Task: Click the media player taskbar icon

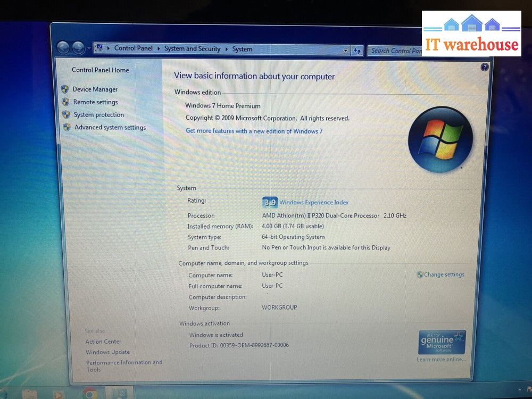Action: pyautogui.click(x=57, y=394)
